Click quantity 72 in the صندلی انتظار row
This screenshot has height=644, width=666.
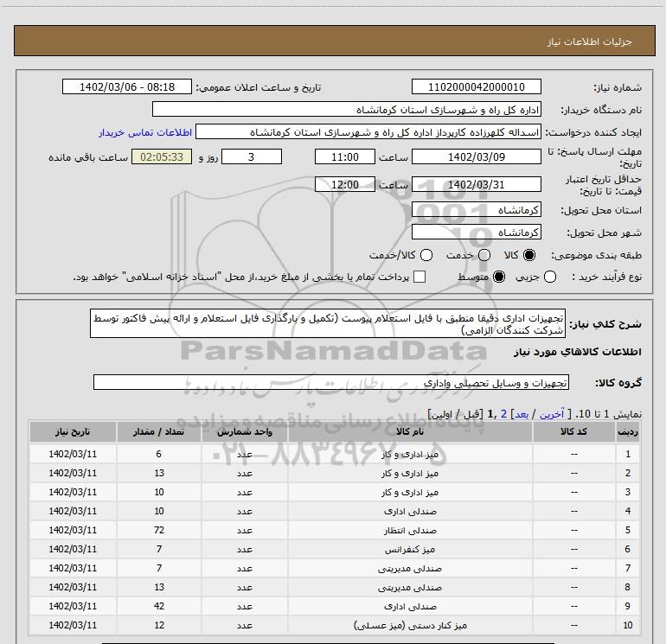point(159,530)
